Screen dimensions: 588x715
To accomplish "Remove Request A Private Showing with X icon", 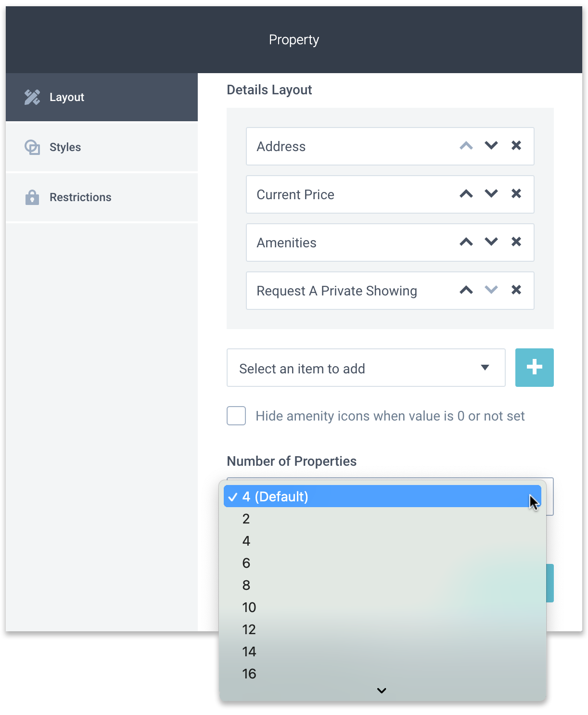I will [516, 290].
